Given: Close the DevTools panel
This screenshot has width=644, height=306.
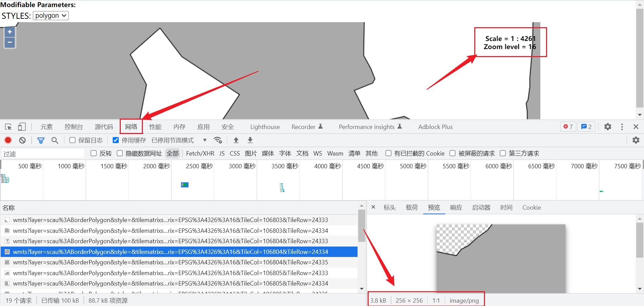Looking at the screenshot, I should coord(636,127).
